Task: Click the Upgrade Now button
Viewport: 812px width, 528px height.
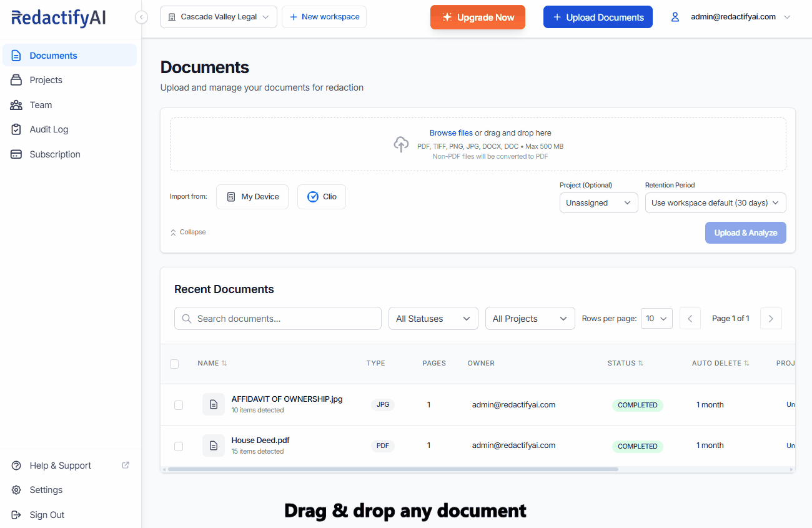Action: pos(478,17)
